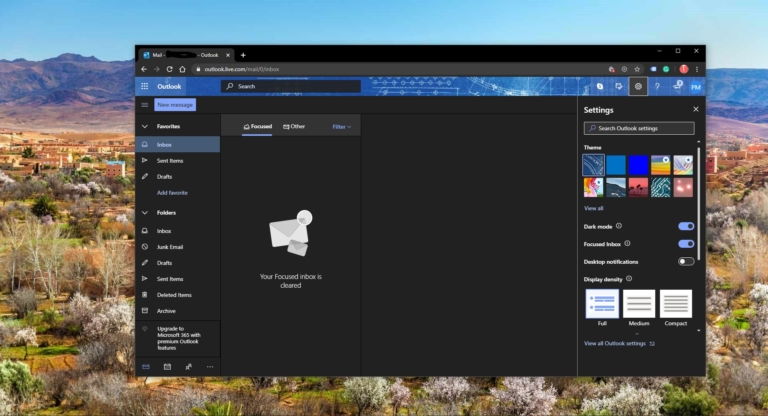
Task: Select the palm trees sunset theme
Action: (638, 187)
